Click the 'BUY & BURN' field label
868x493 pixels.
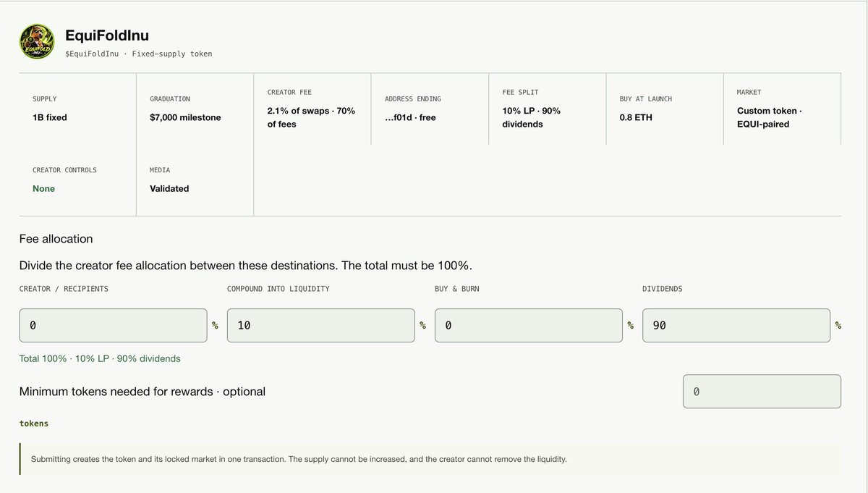pos(457,289)
